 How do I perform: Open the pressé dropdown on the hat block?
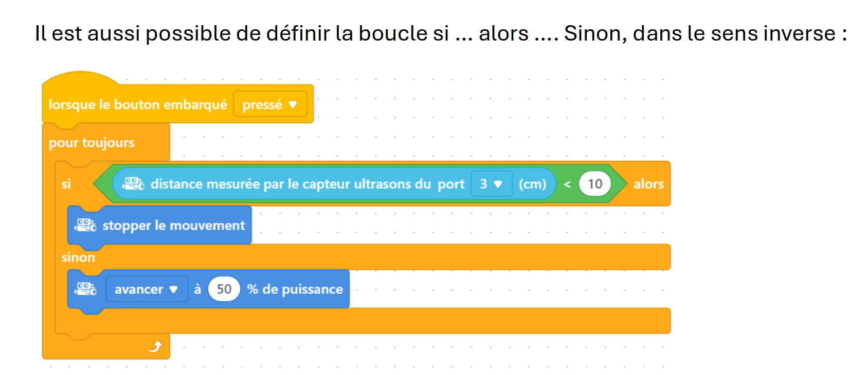coord(270,104)
